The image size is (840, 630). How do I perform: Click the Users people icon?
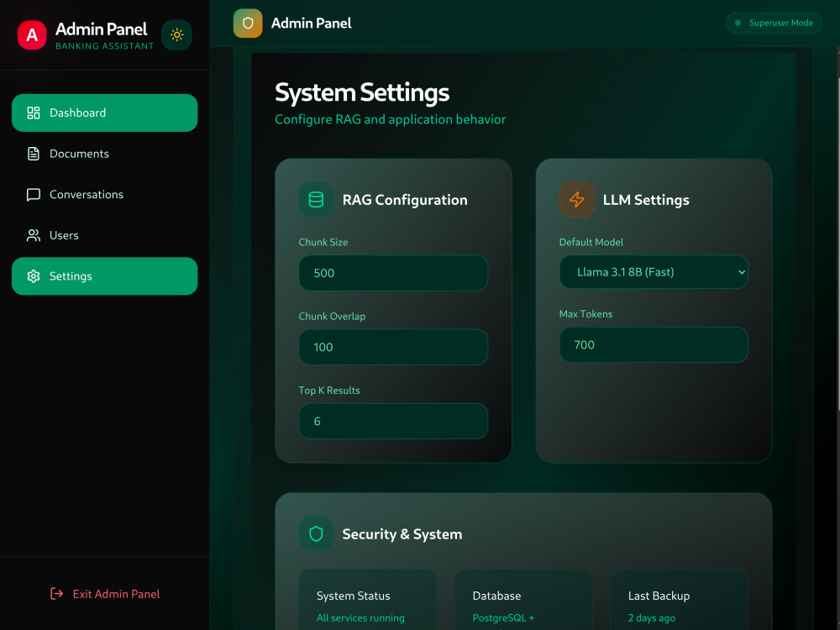pos(34,235)
